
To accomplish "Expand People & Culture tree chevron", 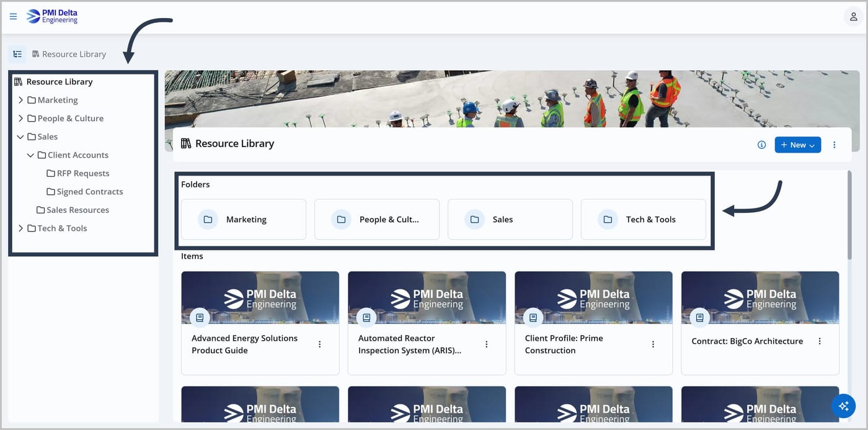I will (20, 118).
